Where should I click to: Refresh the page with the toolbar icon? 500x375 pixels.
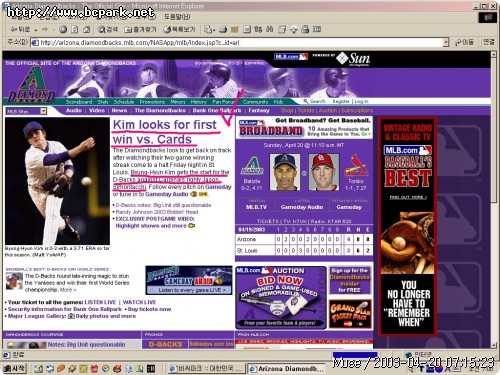click(75, 30)
